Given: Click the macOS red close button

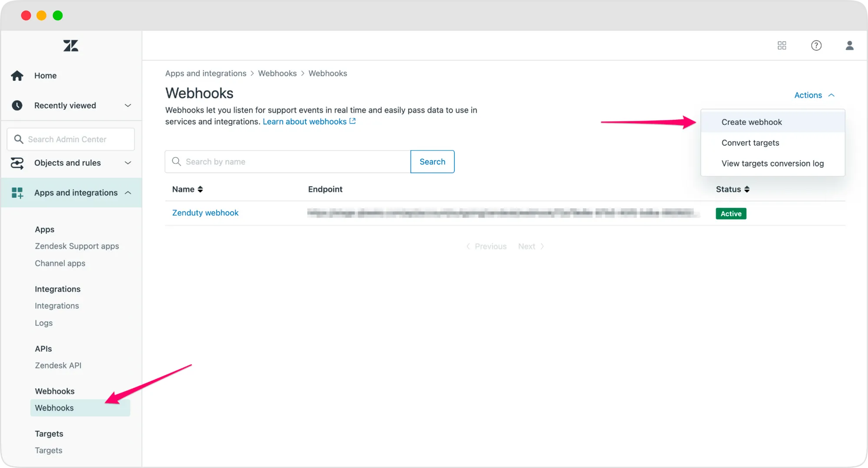Looking at the screenshot, I should [26, 16].
